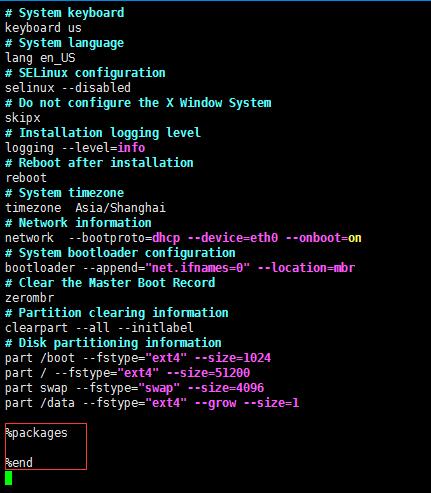Click the 'keyboard us' line

pos(43,28)
